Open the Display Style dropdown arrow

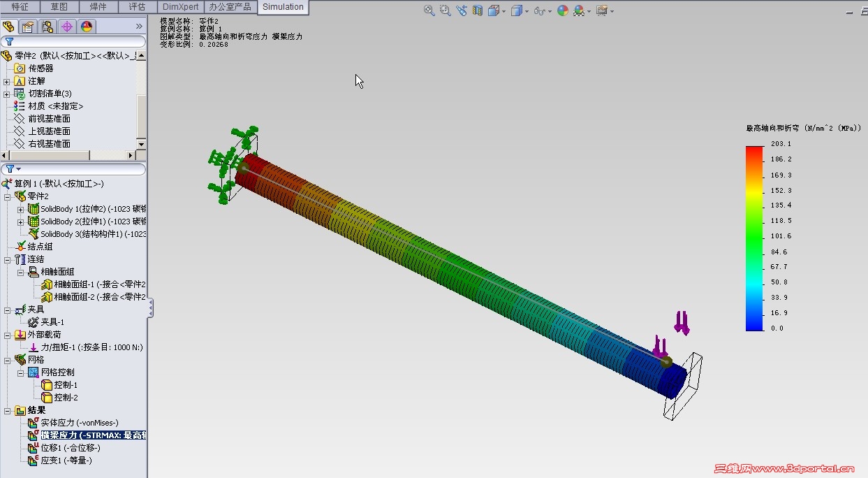(x=527, y=11)
